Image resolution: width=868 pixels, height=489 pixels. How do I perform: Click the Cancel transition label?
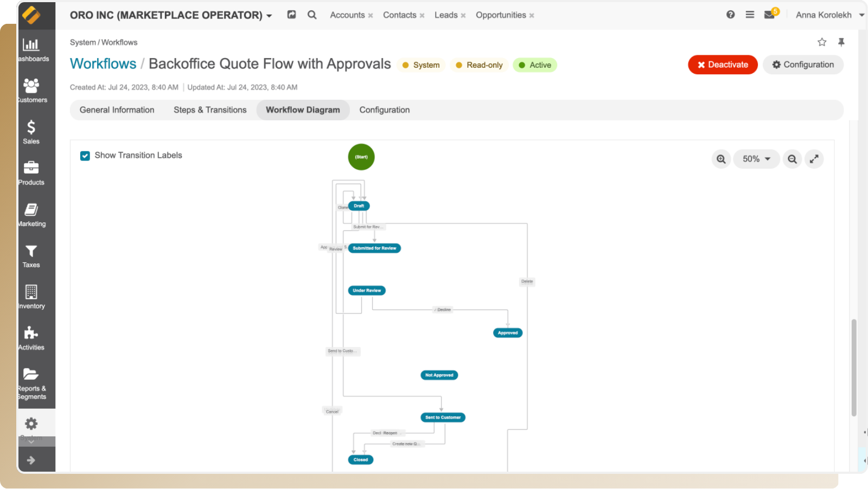tap(332, 411)
